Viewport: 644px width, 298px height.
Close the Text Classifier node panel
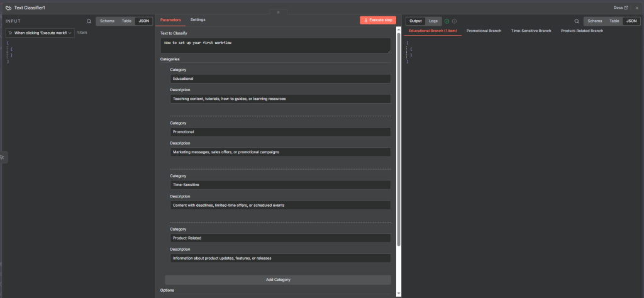point(636,8)
